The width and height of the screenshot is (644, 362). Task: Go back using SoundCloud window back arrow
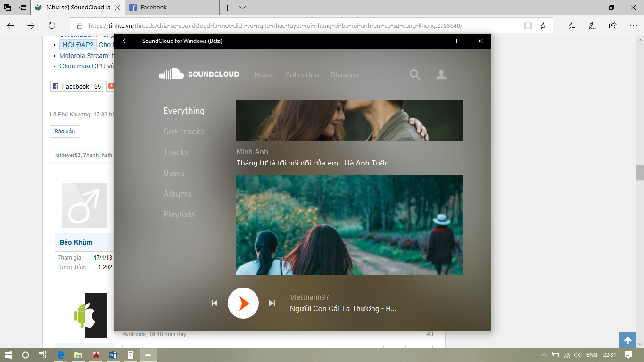pos(125,41)
